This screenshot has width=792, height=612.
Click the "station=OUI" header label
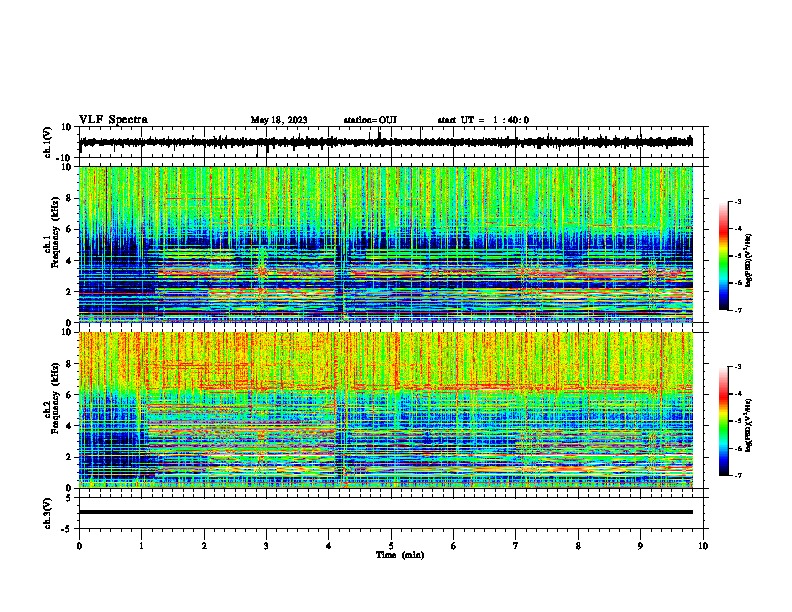coord(370,120)
